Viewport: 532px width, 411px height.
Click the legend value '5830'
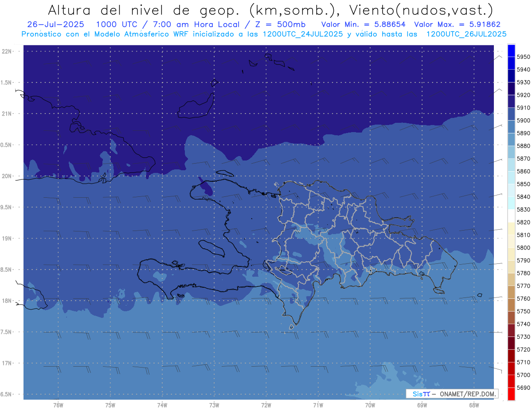[524, 209]
